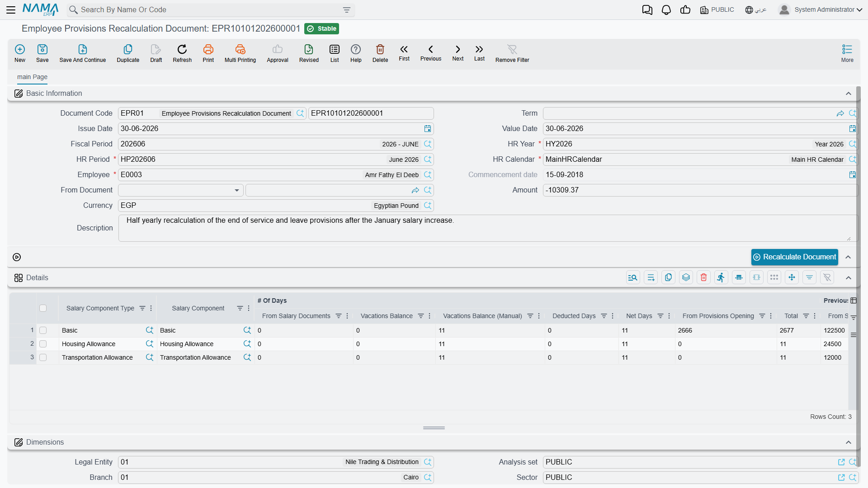This screenshot has height=488, width=868.
Task: Open the hamburger main menu
Action: 11,10
